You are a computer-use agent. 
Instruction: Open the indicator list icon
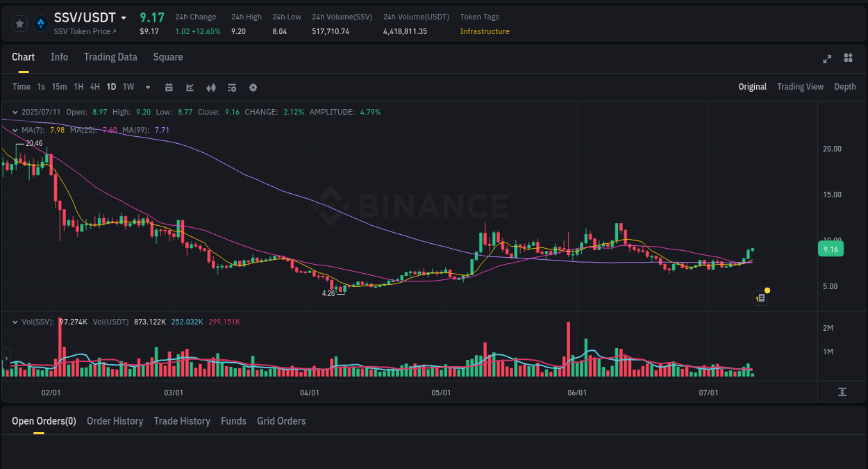231,87
